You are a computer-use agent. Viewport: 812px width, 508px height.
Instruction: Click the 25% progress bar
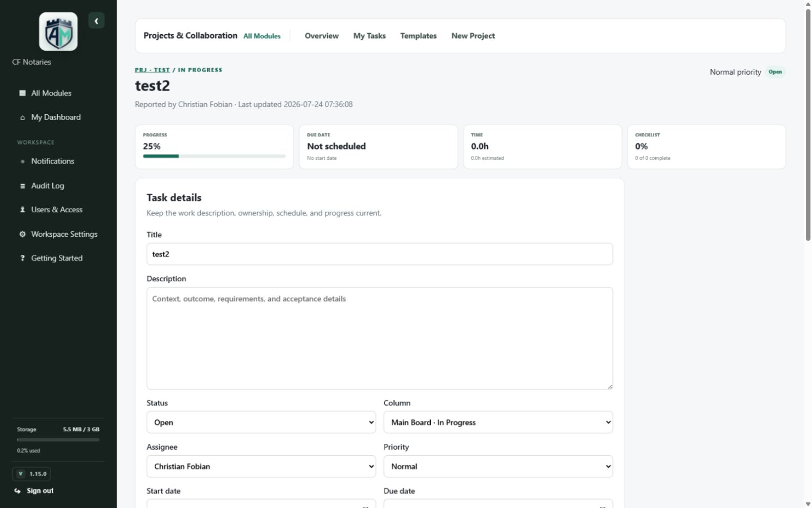214,156
